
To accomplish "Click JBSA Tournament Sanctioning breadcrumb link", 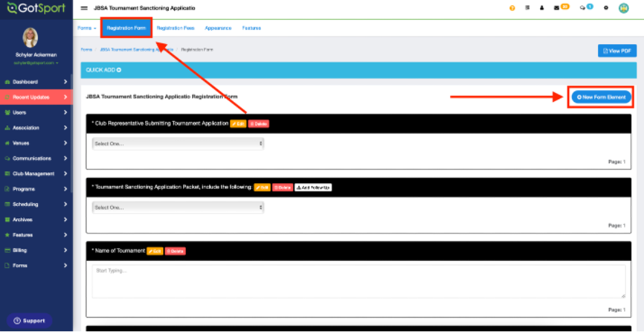I will pos(136,50).
